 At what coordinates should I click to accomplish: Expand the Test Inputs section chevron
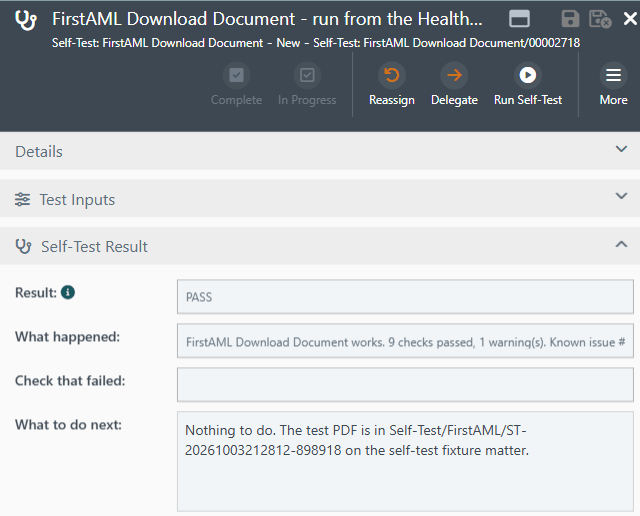pos(621,196)
